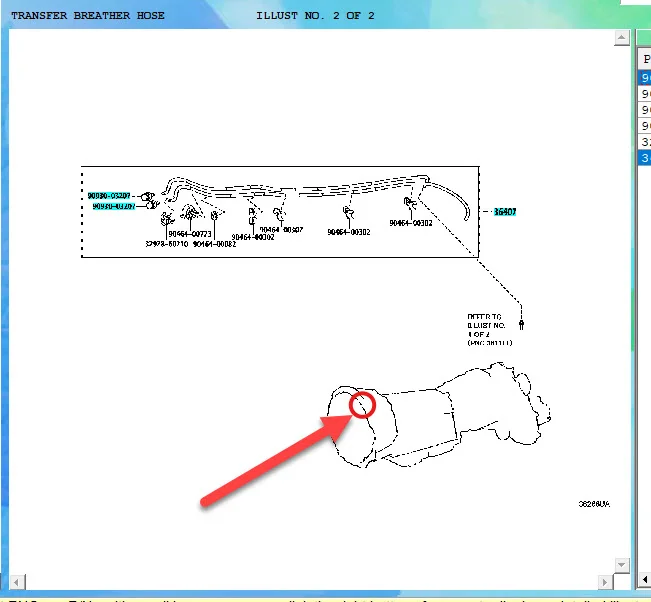Click the scroll-up arrow of the illustration pane
The height and width of the screenshot is (602, 651).
(622, 38)
